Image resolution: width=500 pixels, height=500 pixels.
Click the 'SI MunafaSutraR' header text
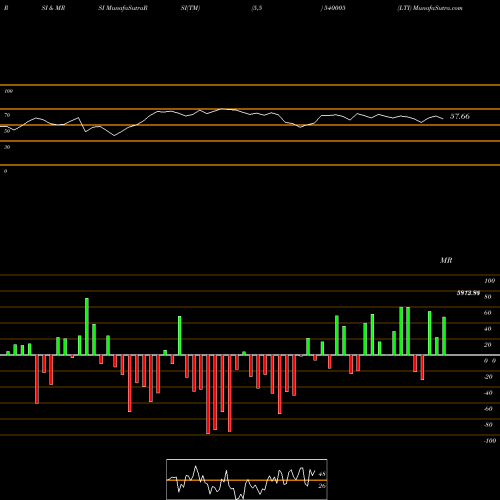123,8
